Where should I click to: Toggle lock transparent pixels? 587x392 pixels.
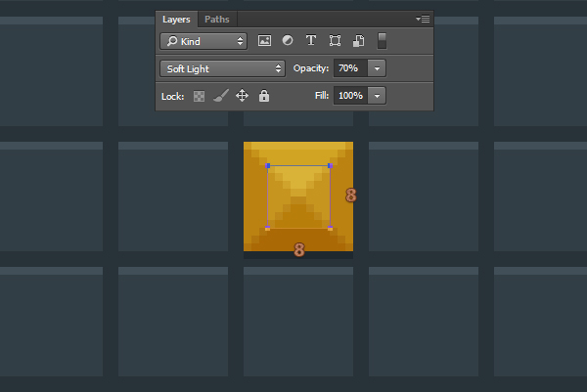tap(199, 97)
